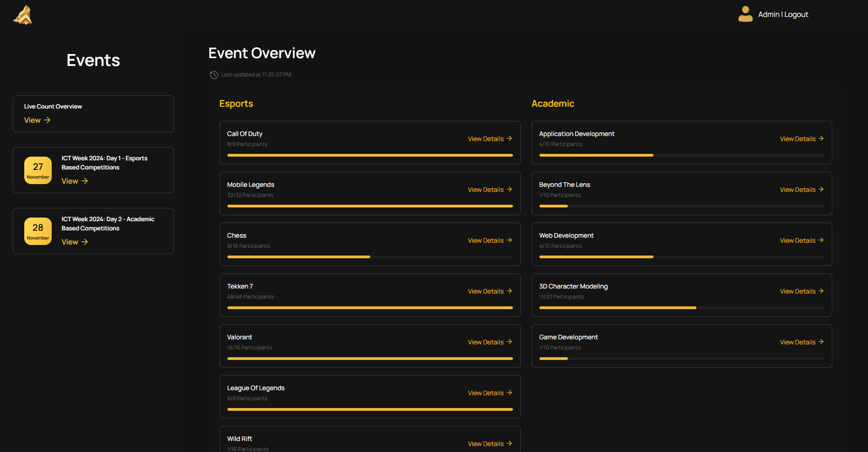Screen dimensions: 868x452
Task: Click the arrow icon in Application Development card
Action: (821, 138)
